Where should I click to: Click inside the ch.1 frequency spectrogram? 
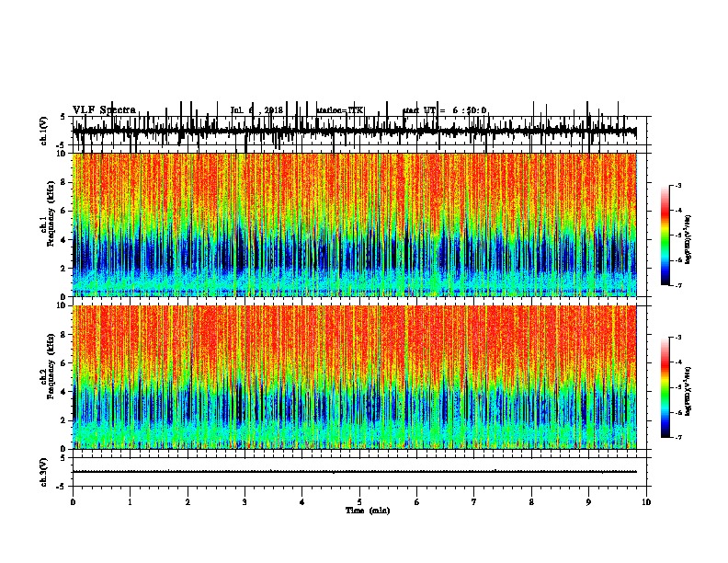click(x=354, y=224)
